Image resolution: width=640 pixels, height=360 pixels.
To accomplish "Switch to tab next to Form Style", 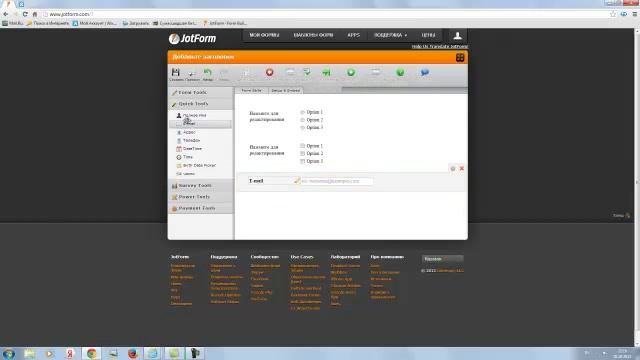I will click(x=286, y=90).
